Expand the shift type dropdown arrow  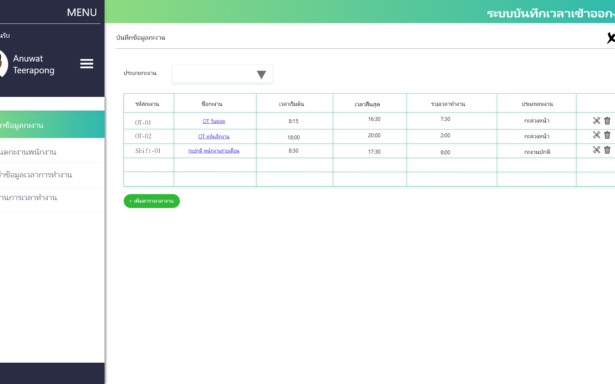[x=261, y=75]
